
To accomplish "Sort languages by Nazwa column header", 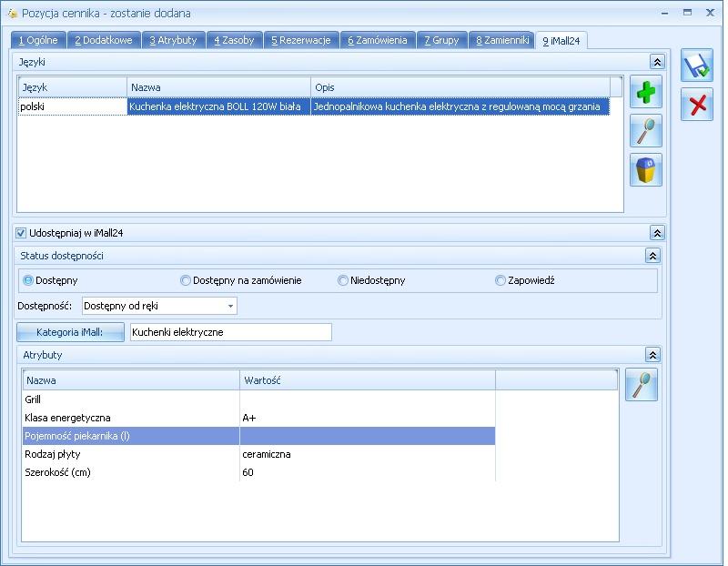I will [x=218, y=87].
